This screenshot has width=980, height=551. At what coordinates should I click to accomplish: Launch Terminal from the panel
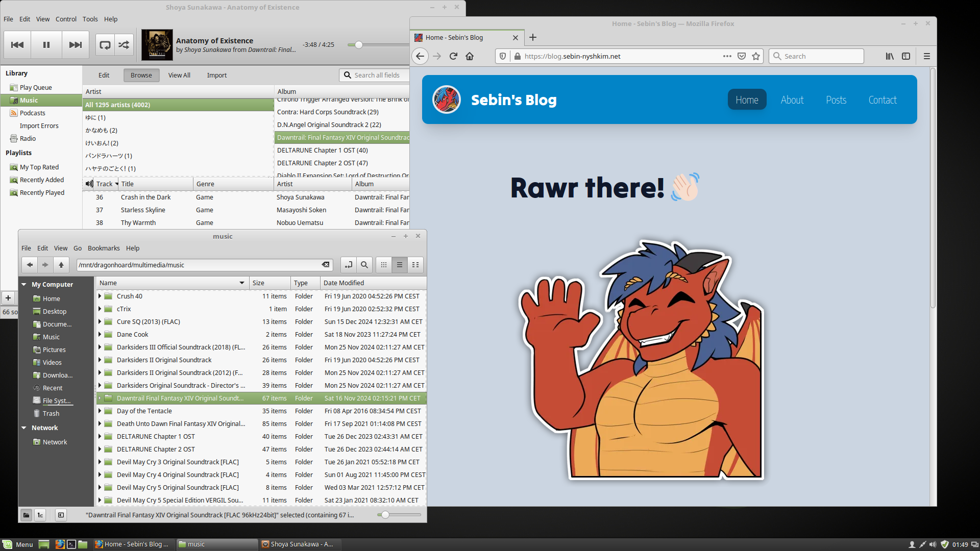pos(71,544)
